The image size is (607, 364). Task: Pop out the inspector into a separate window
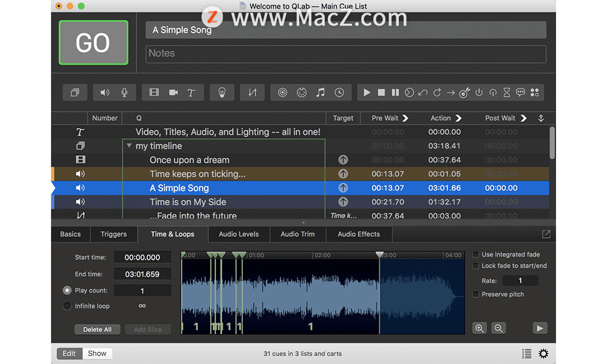(546, 234)
